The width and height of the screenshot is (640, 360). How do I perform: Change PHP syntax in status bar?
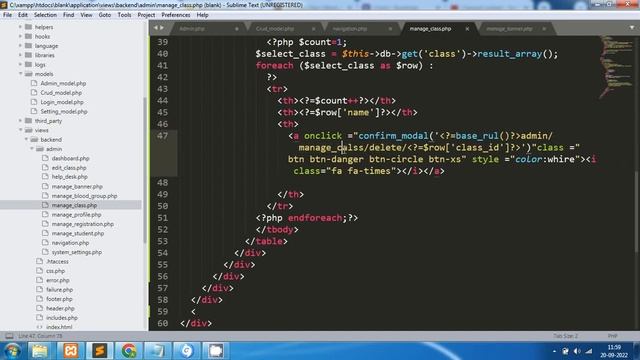(612, 336)
